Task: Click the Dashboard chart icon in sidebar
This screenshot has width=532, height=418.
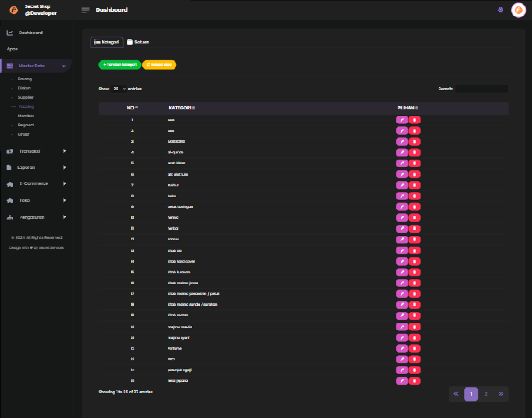Action: 10,33
